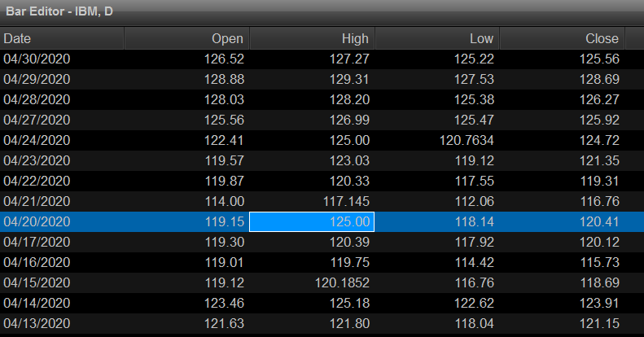644x337 pixels.
Task: Click the High column header
Action: pos(312,38)
